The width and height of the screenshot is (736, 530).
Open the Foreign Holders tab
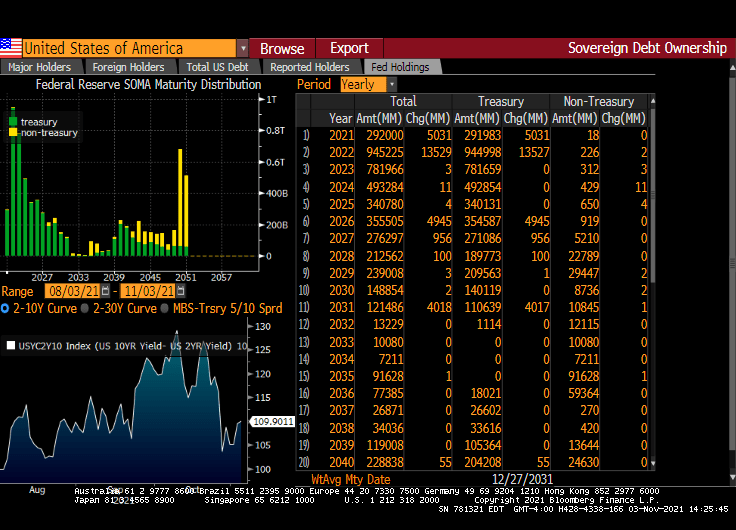click(129, 67)
